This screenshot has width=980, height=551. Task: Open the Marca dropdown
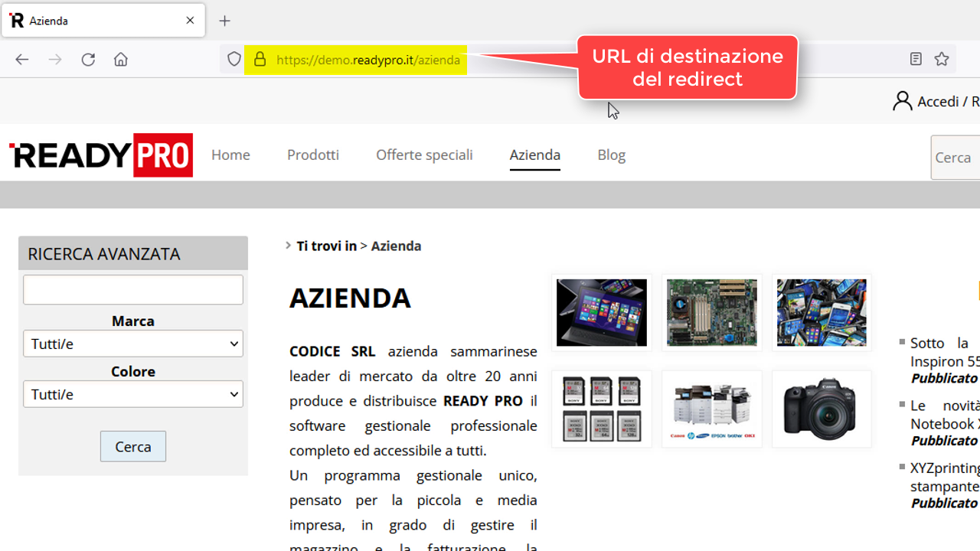[x=133, y=344]
